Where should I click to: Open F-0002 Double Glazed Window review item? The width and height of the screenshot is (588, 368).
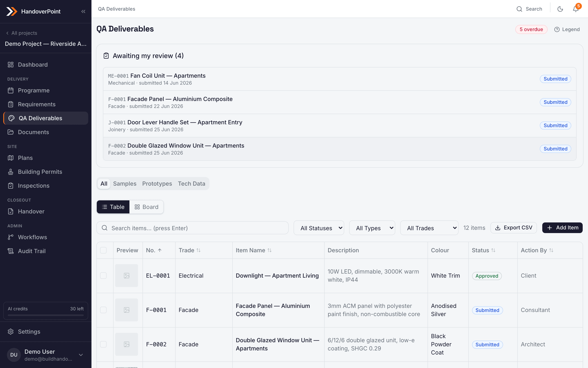tap(340, 149)
